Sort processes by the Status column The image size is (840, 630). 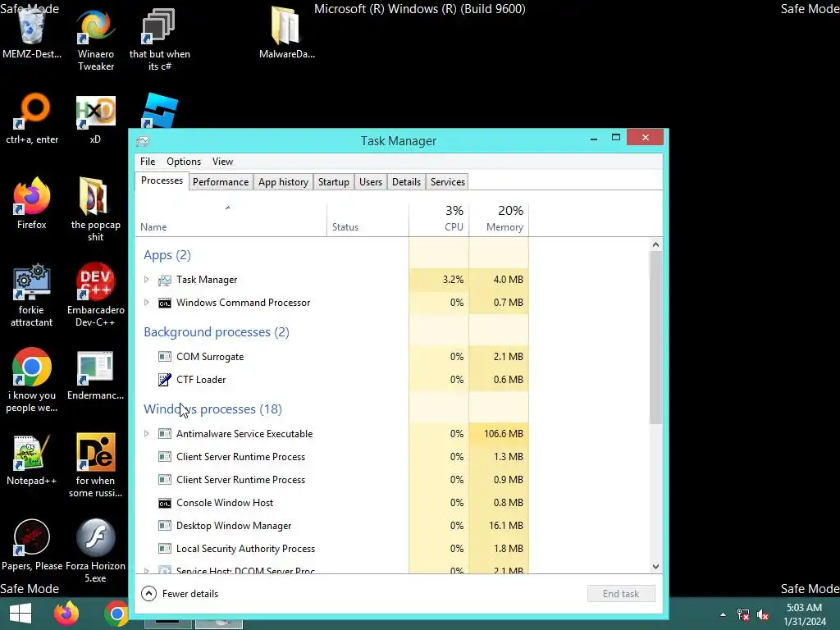[367, 220]
